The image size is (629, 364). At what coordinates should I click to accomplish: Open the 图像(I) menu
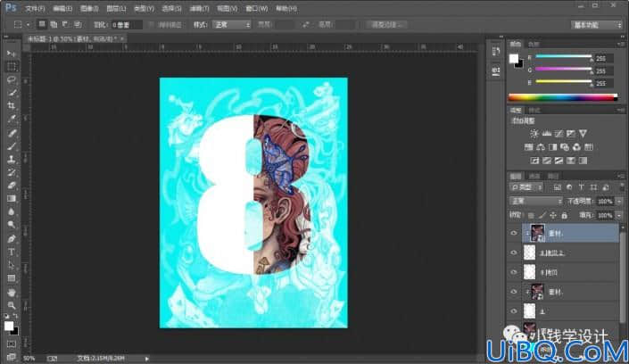coord(89,8)
